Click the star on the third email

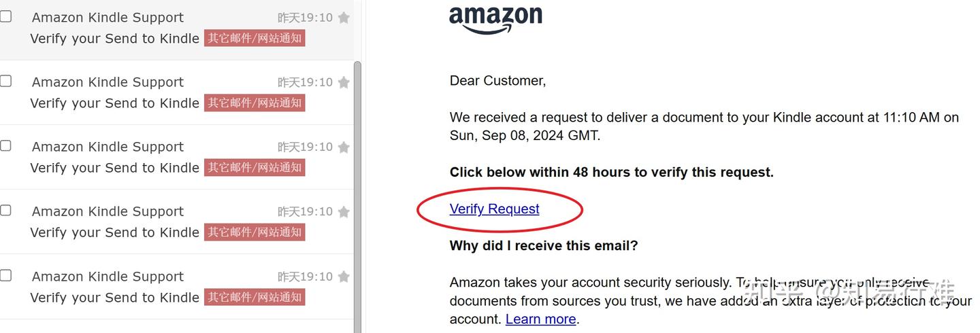[344, 147]
